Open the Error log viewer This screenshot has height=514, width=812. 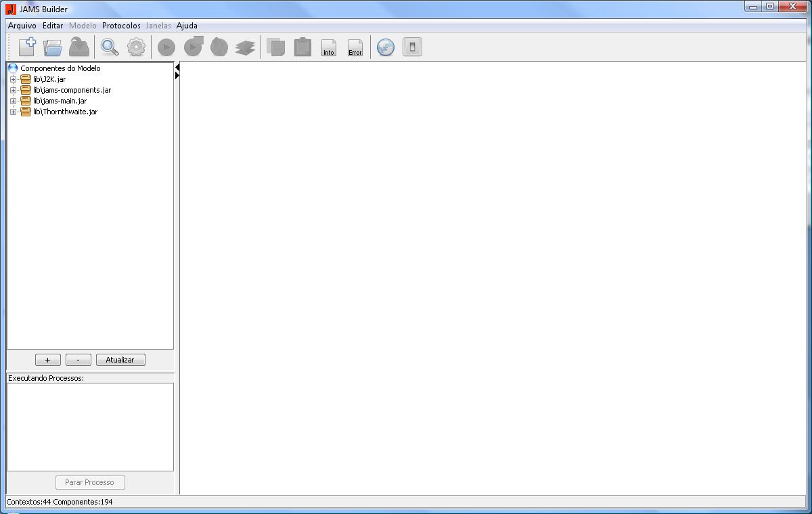pyautogui.click(x=355, y=47)
